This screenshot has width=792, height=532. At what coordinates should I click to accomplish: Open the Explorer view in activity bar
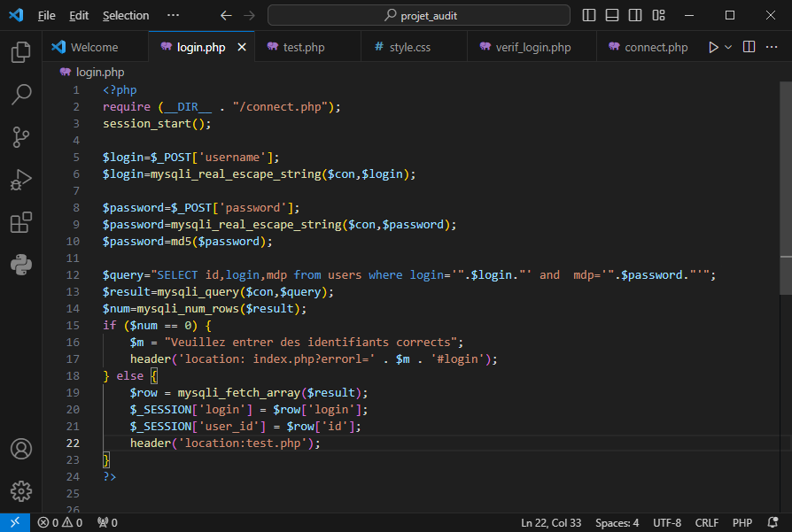click(x=20, y=52)
